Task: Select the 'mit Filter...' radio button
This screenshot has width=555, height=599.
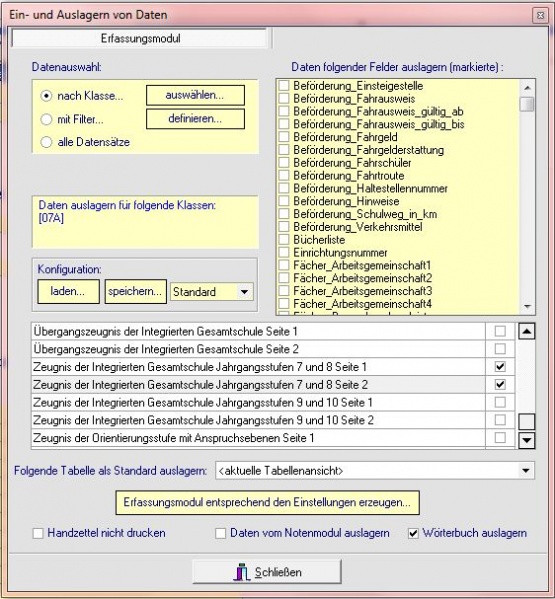Action: pos(46,119)
